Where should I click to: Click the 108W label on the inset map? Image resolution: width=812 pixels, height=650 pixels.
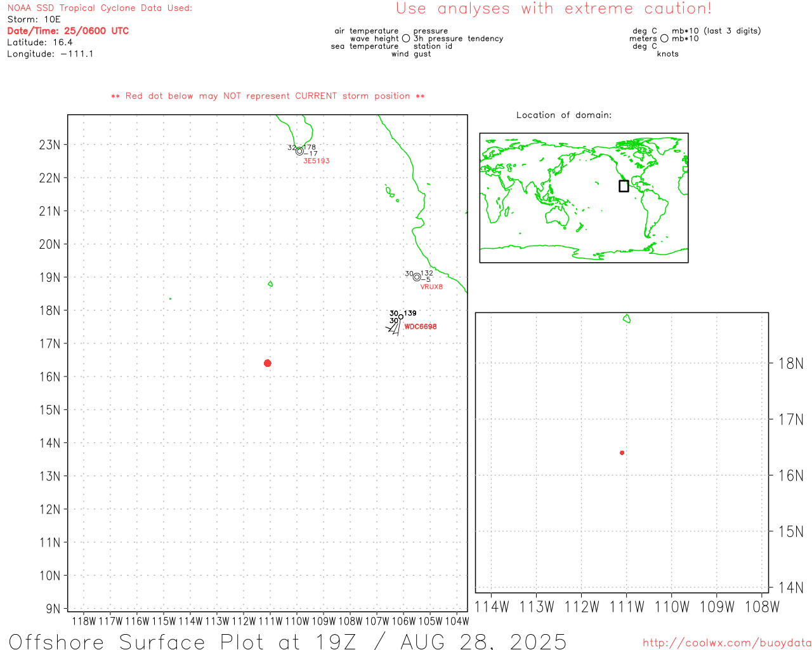(x=762, y=607)
